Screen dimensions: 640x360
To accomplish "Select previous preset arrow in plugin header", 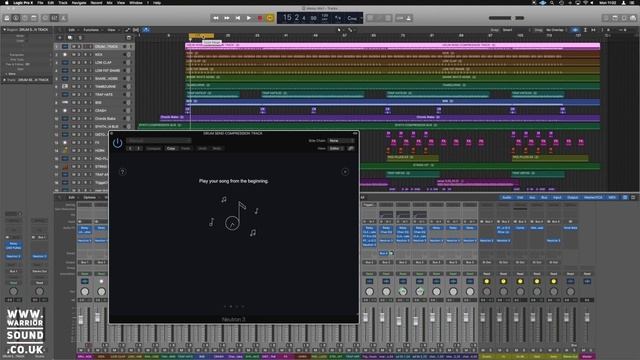I will 131,149.
